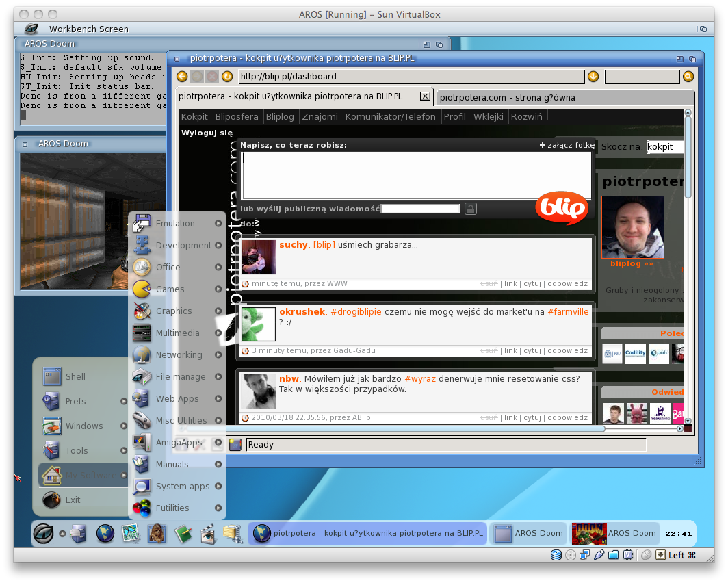Switch to AROS Doom taskbar entry with Doom cover
728x583 pixels.
coord(614,533)
